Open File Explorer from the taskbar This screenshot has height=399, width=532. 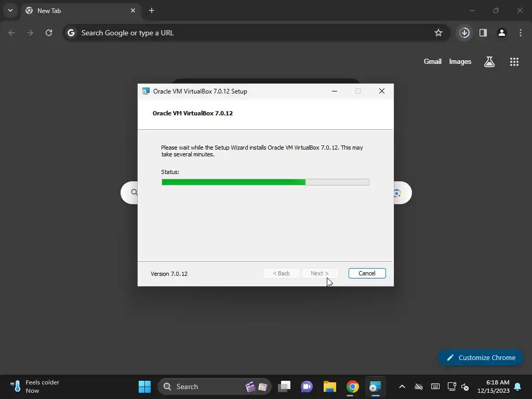coord(329,387)
